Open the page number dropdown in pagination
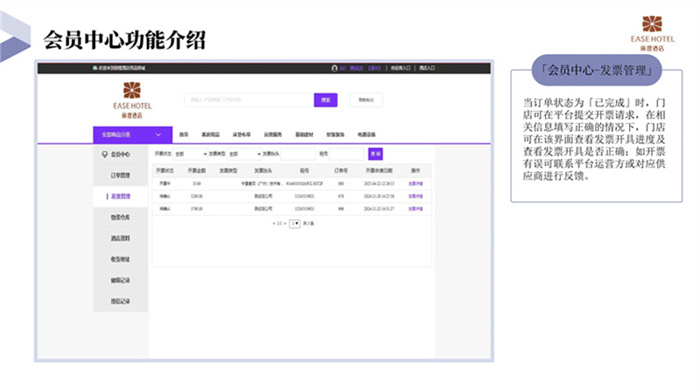Image resolution: width=700 pixels, height=392 pixels. (x=295, y=224)
